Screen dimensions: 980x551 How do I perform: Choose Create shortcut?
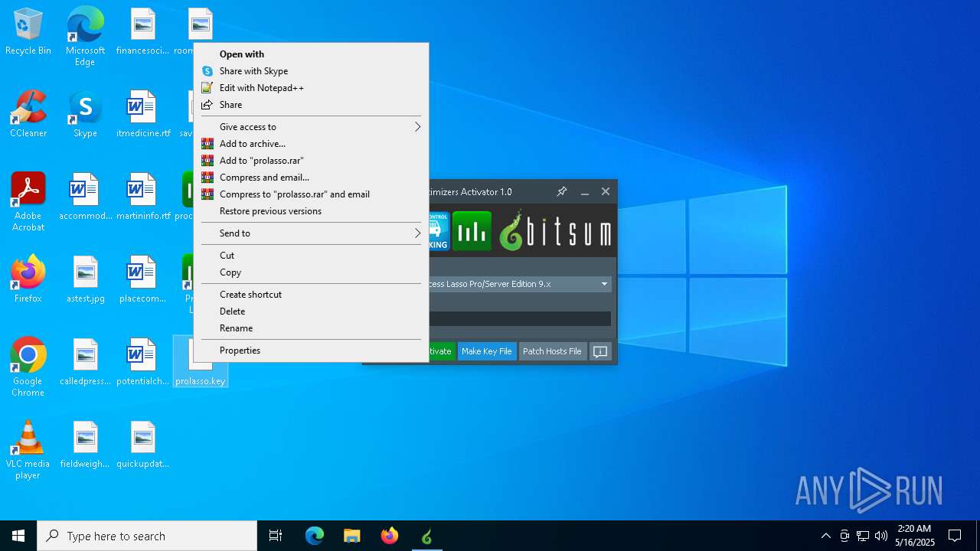click(x=311, y=295)
